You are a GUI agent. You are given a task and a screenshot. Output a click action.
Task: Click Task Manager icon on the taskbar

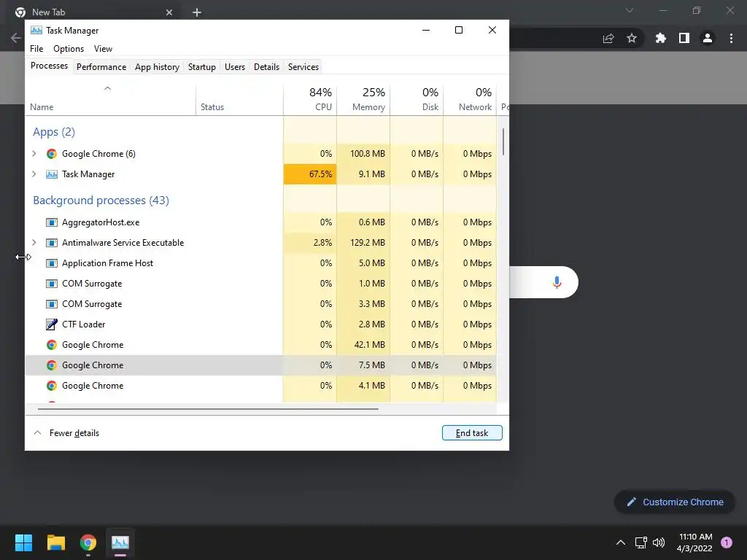120,542
